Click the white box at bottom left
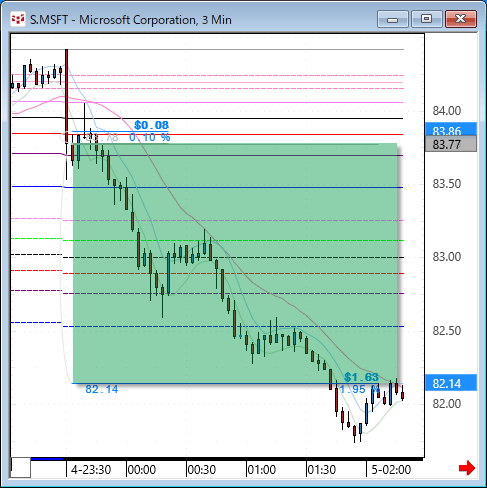487x488 pixels. [x=21, y=468]
